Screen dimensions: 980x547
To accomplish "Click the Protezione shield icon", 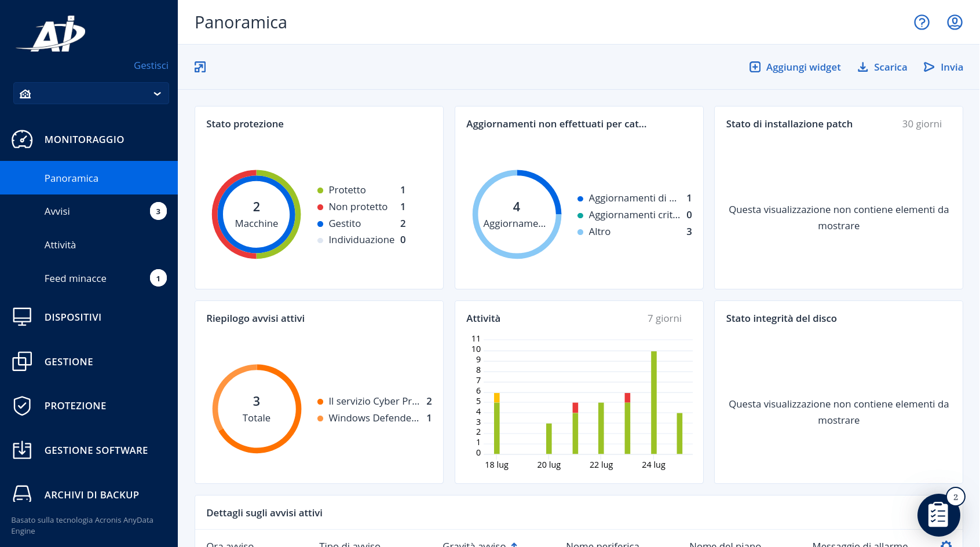I will pyautogui.click(x=22, y=406).
